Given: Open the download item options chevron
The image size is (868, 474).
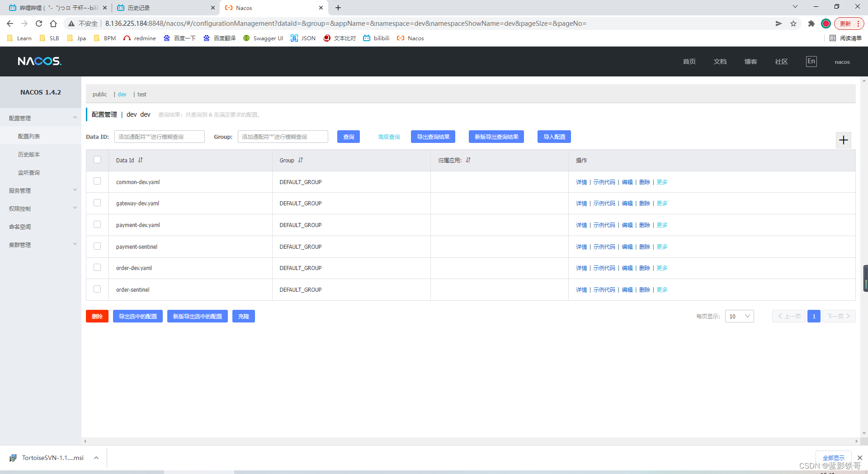Looking at the screenshot, I should coord(96,458).
